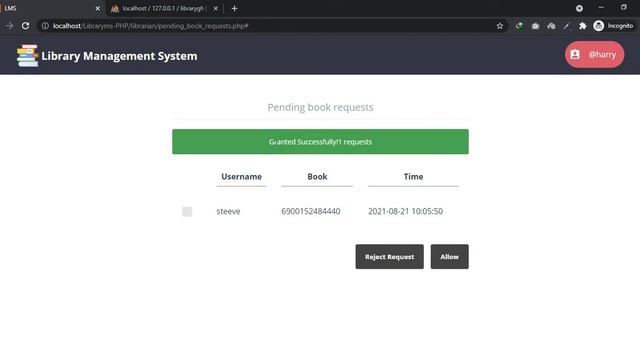Click the circular browser icon beside minimize
The image size is (640, 360).
[579, 8]
